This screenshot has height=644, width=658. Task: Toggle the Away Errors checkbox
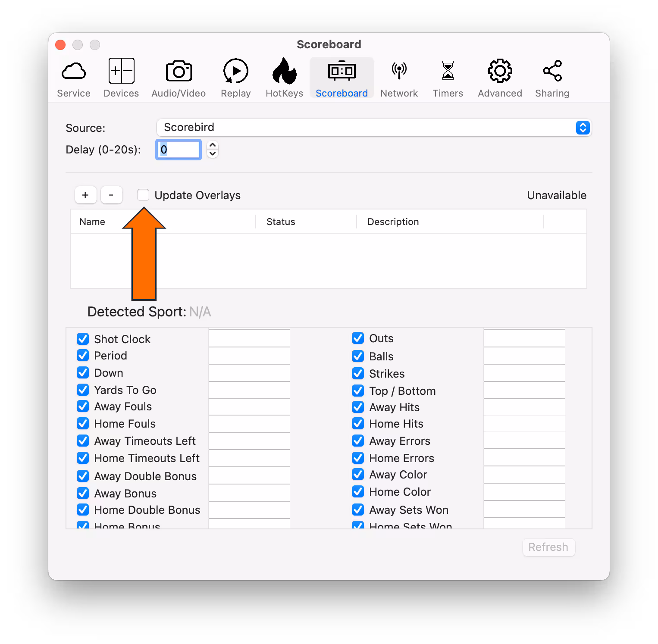coord(358,441)
